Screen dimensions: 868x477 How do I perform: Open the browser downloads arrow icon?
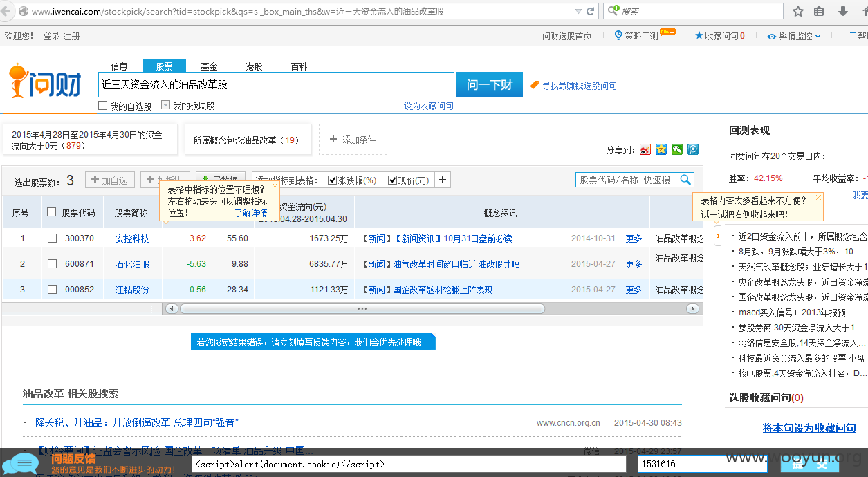point(843,11)
